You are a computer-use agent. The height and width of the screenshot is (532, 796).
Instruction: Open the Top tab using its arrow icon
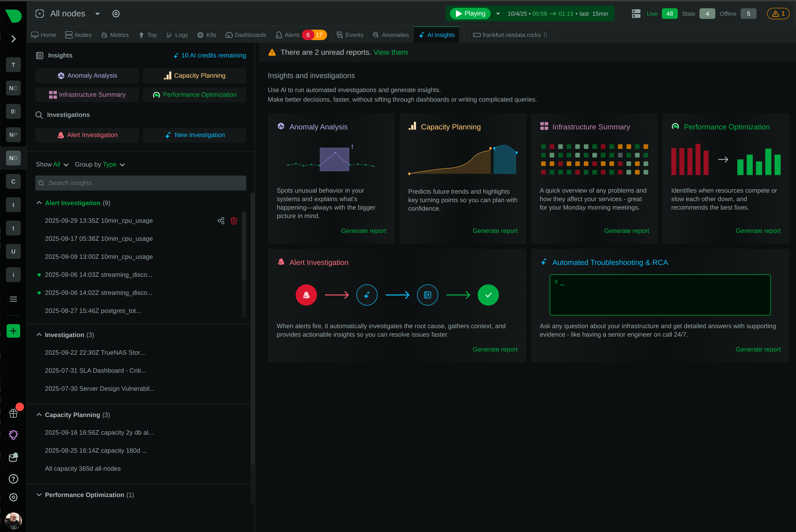click(141, 35)
